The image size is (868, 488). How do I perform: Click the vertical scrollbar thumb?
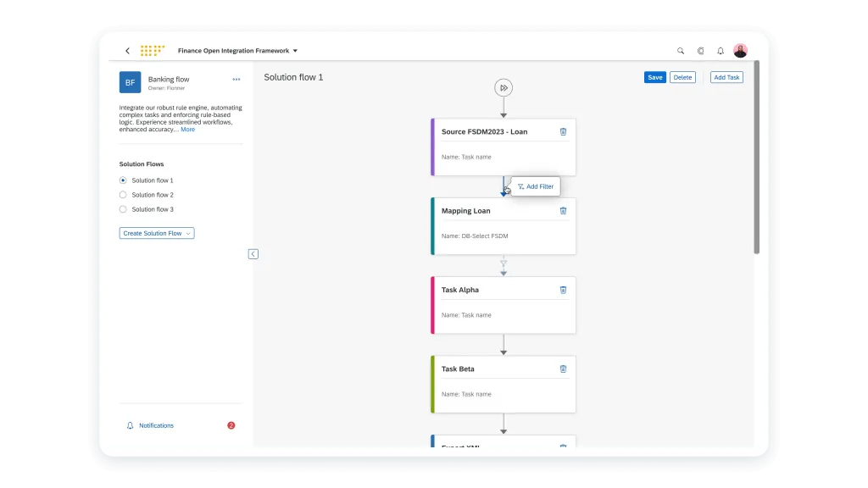click(x=756, y=157)
